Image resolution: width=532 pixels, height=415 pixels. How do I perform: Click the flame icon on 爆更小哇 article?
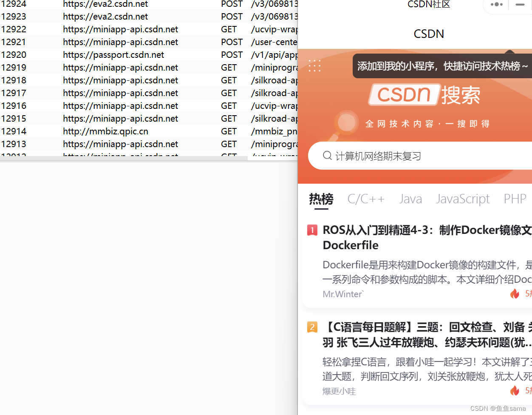click(x=515, y=390)
